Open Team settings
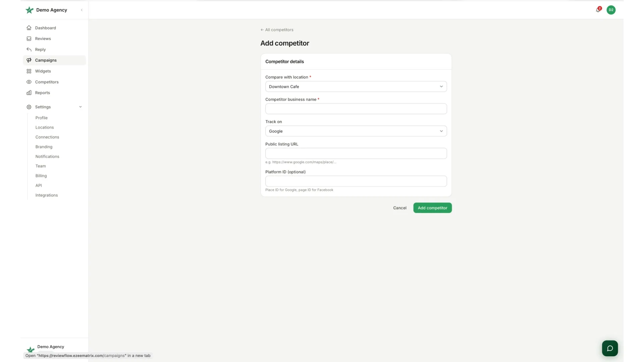 point(41,166)
